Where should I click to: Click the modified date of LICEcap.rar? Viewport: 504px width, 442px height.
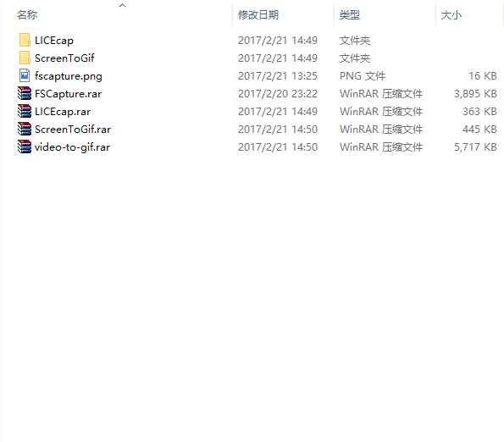(x=278, y=111)
